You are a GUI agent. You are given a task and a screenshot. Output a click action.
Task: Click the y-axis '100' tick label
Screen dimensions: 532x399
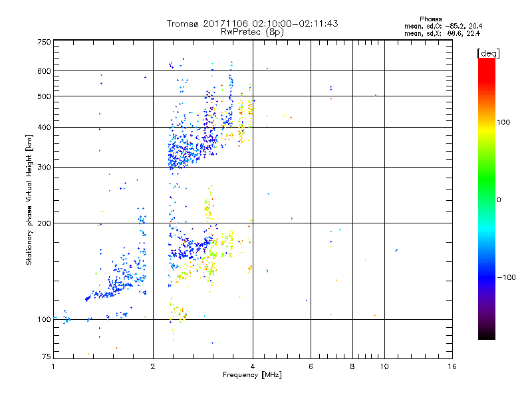pyautogui.click(x=44, y=320)
